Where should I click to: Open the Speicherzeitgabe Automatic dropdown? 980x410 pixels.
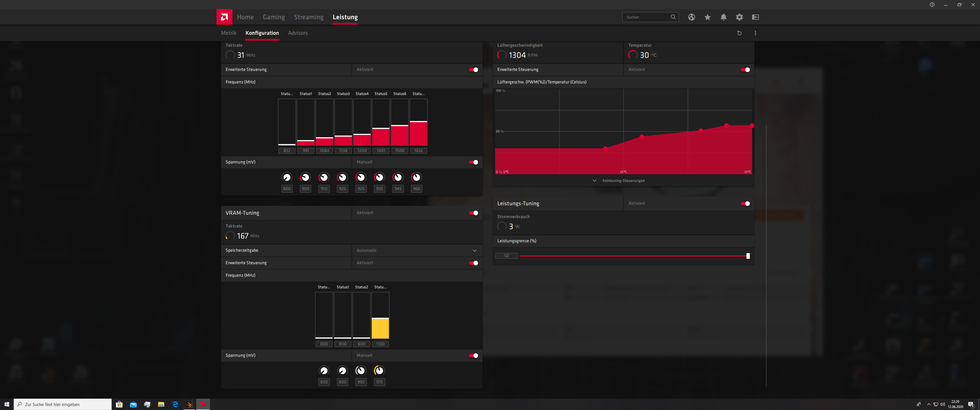click(416, 250)
